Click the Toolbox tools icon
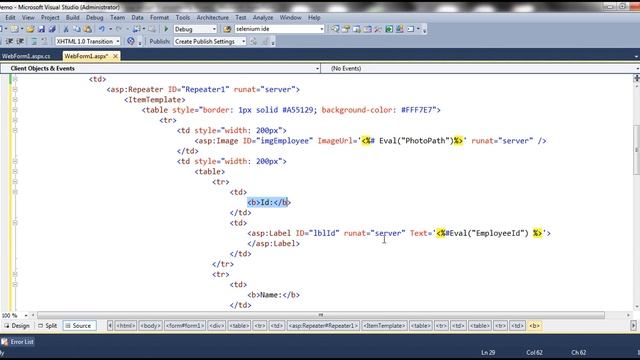 (378, 29)
